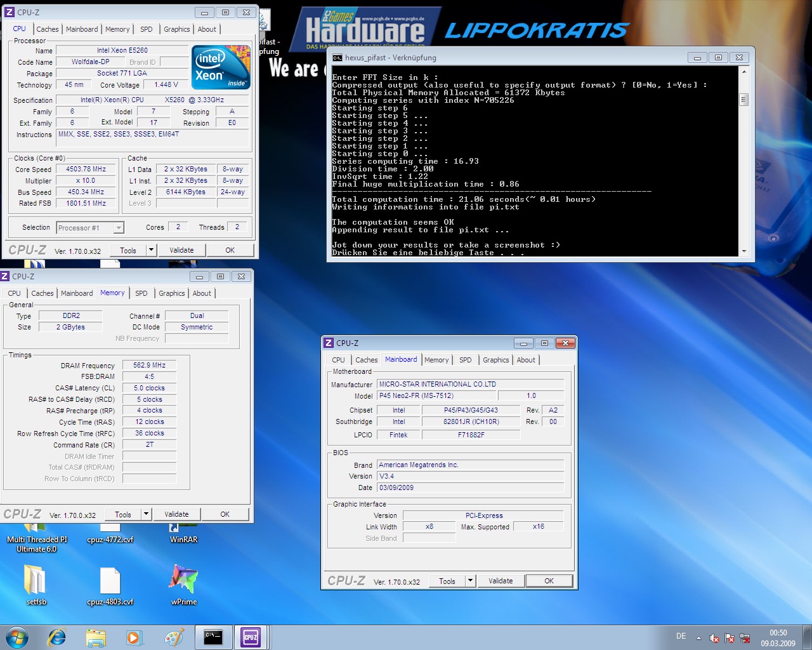The height and width of the screenshot is (650, 812).
Task: Click Validate in the CPU-tab CPU-Z window
Action: (181, 250)
